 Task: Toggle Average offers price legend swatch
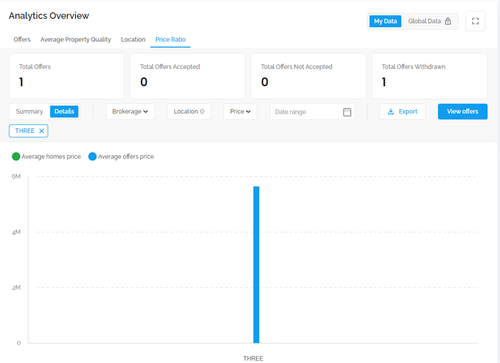[92, 156]
